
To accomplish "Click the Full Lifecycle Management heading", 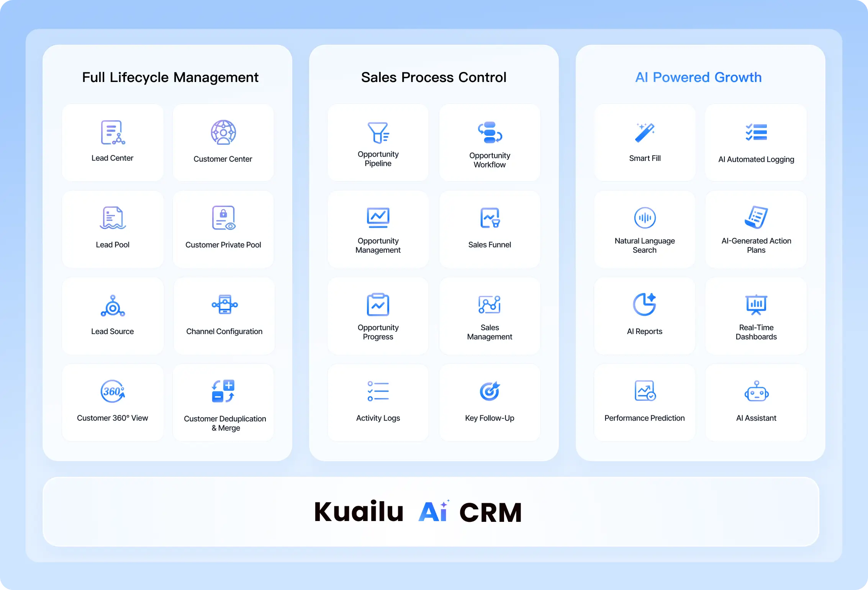I will click(170, 77).
